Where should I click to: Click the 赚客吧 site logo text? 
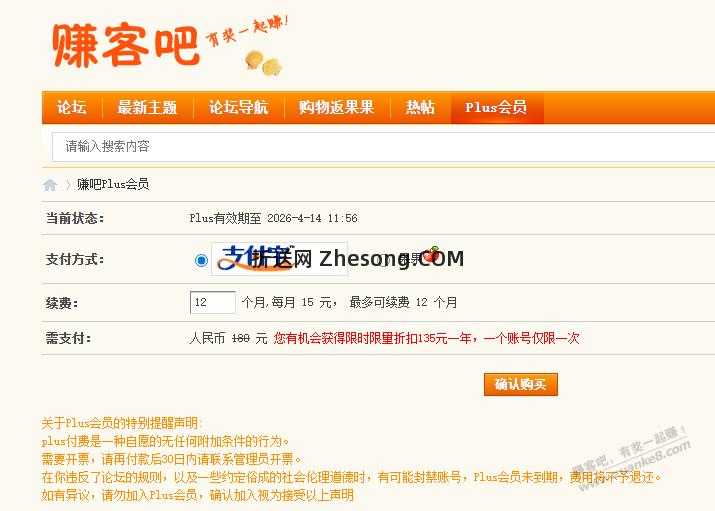click(126, 46)
